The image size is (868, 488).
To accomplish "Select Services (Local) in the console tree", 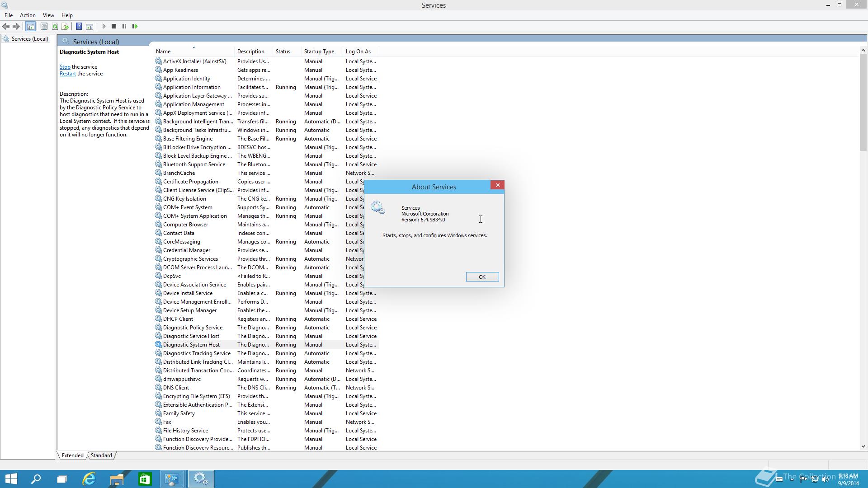I will (x=29, y=39).
